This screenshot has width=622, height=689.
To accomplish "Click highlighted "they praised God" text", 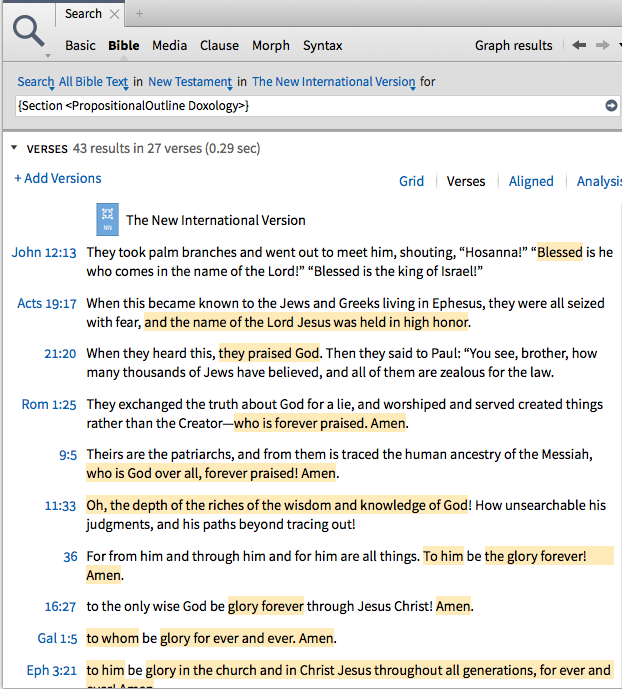I will pyautogui.click(x=269, y=353).
